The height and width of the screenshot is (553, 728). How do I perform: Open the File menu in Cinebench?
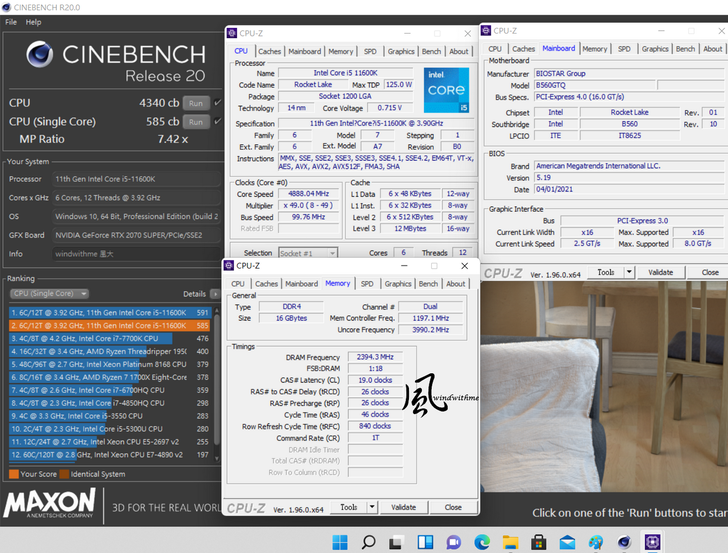(x=10, y=21)
